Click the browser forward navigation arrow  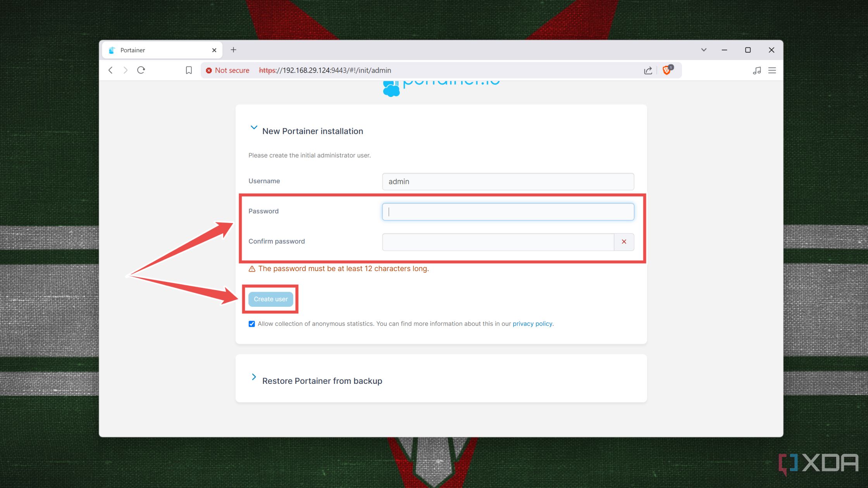125,70
